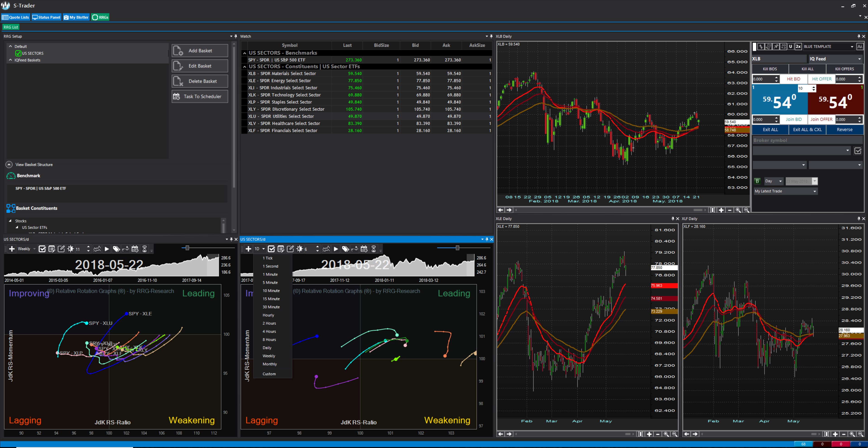Viewport: 868px width, 448px height.
Task: Toggle the U button in order entry toolbar
Action: click(x=791, y=46)
